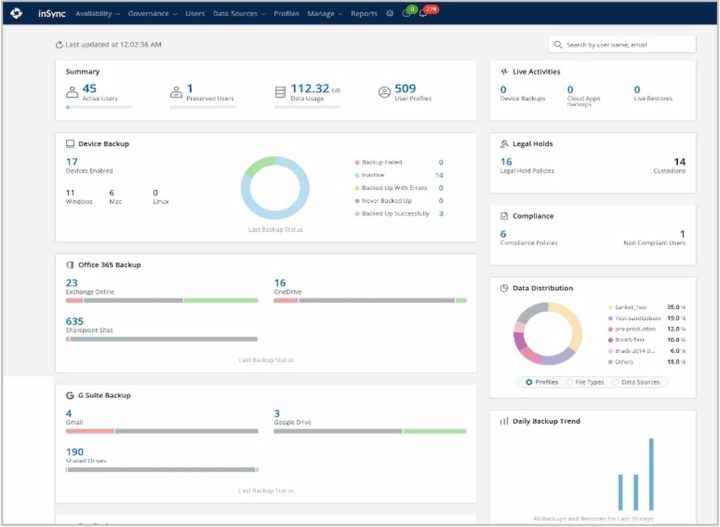Click the Preserved Users icon

click(x=176, y=92)
